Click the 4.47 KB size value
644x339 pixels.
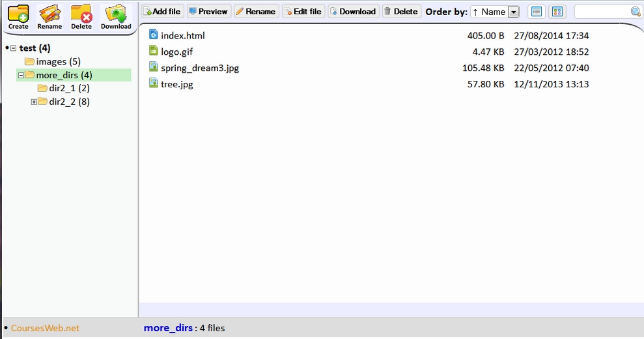tap(488, 52)
